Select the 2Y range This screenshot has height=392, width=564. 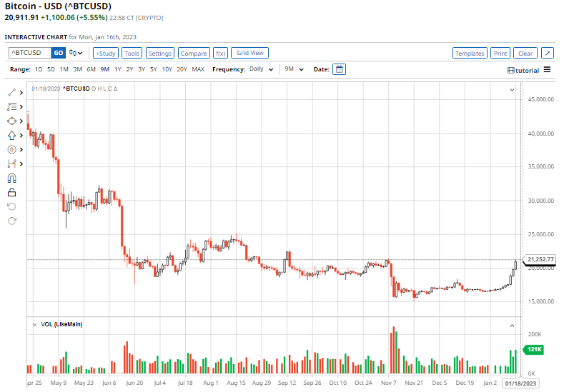129,69
